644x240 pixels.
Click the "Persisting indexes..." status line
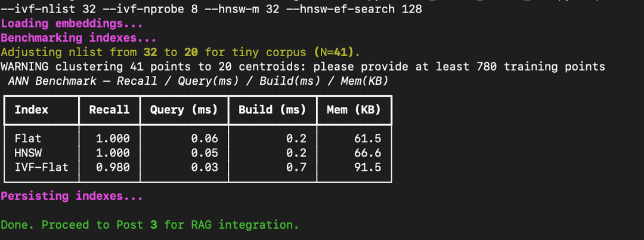pos(72,196)
